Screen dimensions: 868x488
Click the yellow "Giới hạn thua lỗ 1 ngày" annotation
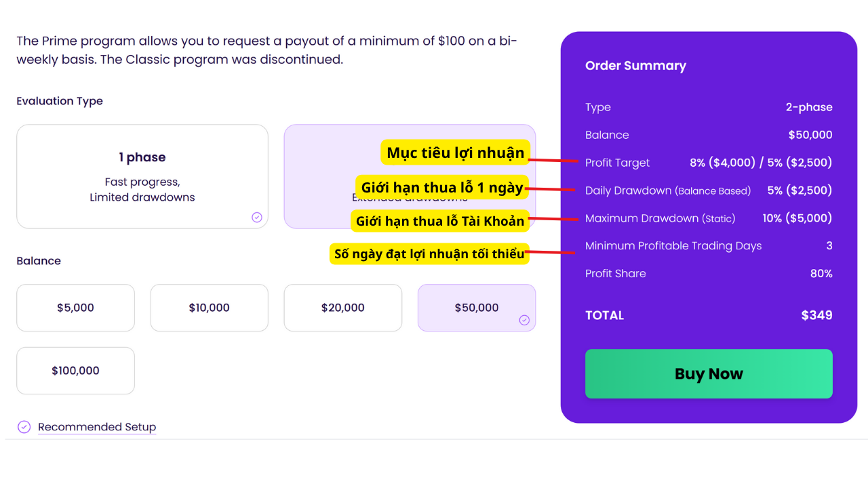pyautogui.click(x=442, y=188)
